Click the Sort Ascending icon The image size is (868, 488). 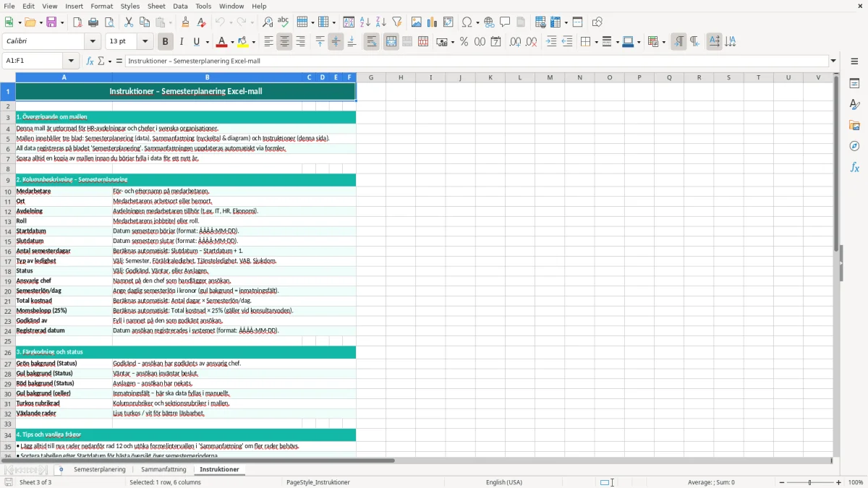pyautogui.click(x=365, y=22)
